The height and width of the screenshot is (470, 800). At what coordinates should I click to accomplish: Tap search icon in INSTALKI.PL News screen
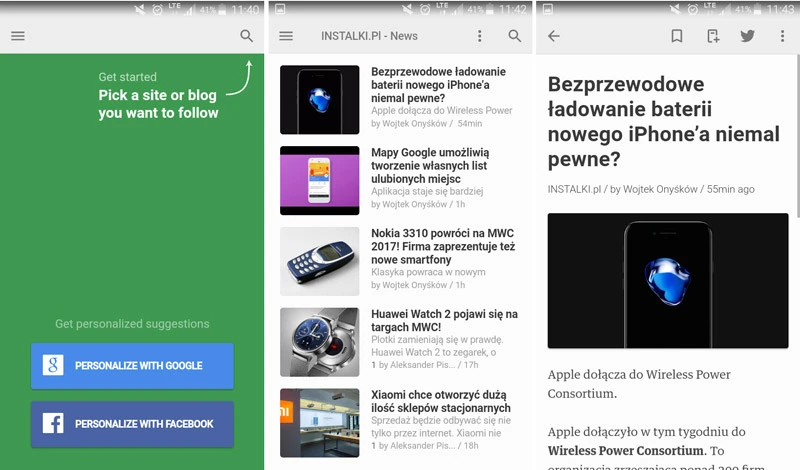coord(515,36)
